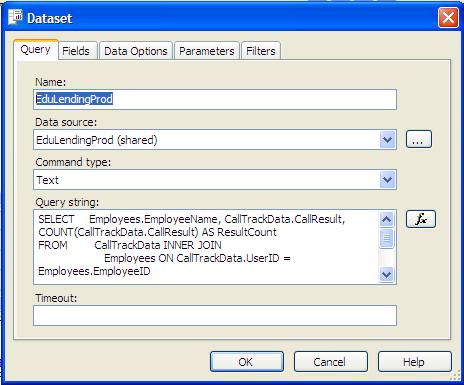Image resolution: width=464 pixels, height=385 pixels.
Task: Open Help for the dataset dialog
Action: (x=415, y=362)
